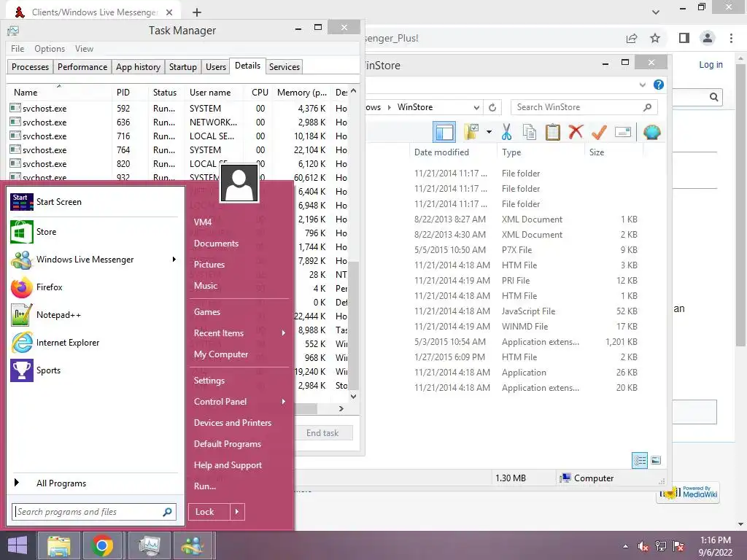Expand All Programs list
The width and height of the screenshot is (747, 560).
click(x=96, y=483)
